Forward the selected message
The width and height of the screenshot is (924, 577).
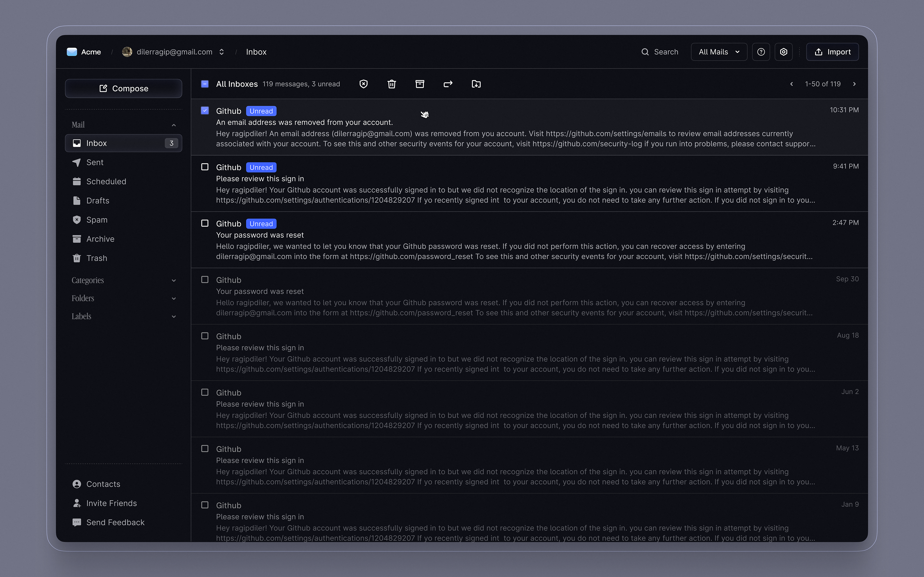point(448,84)
